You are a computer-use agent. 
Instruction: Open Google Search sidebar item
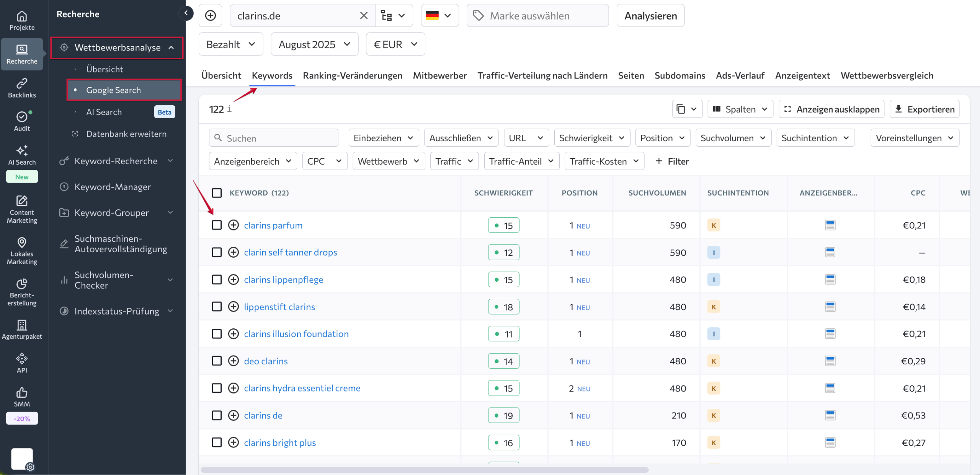[124, 90]
